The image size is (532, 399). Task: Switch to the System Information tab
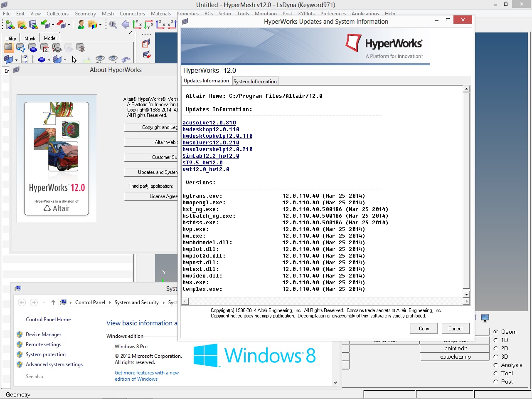click(255, 82)
